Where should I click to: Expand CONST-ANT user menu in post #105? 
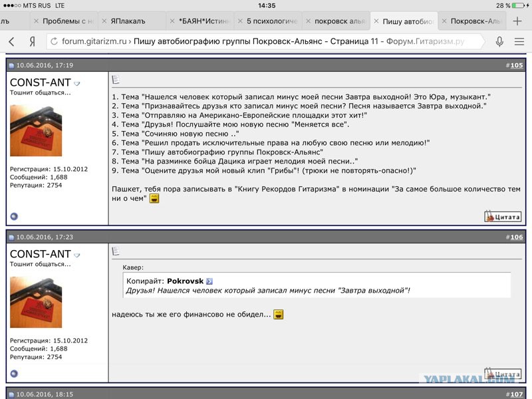(x=77, y=84)
